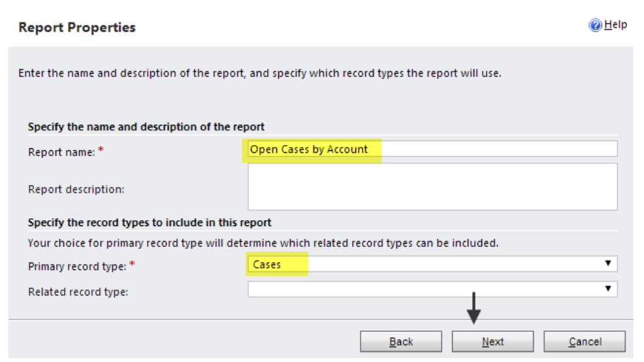Click inside the Report description text area
644x362 pixels.
(432, 186)
